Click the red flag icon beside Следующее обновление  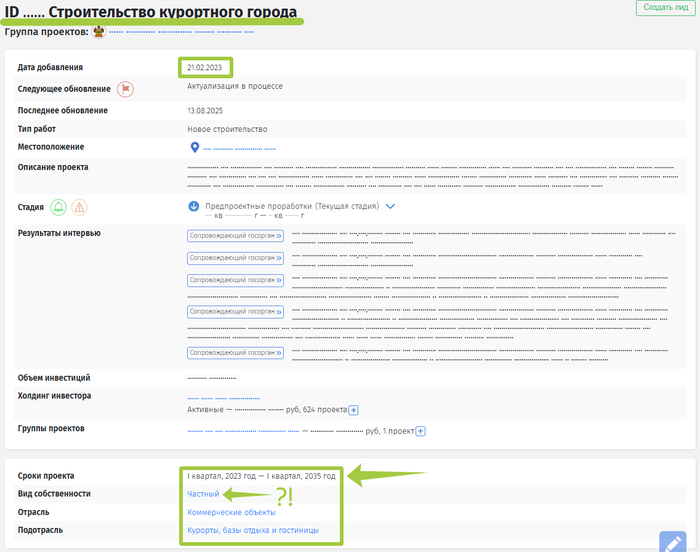[x=125, y=89]
